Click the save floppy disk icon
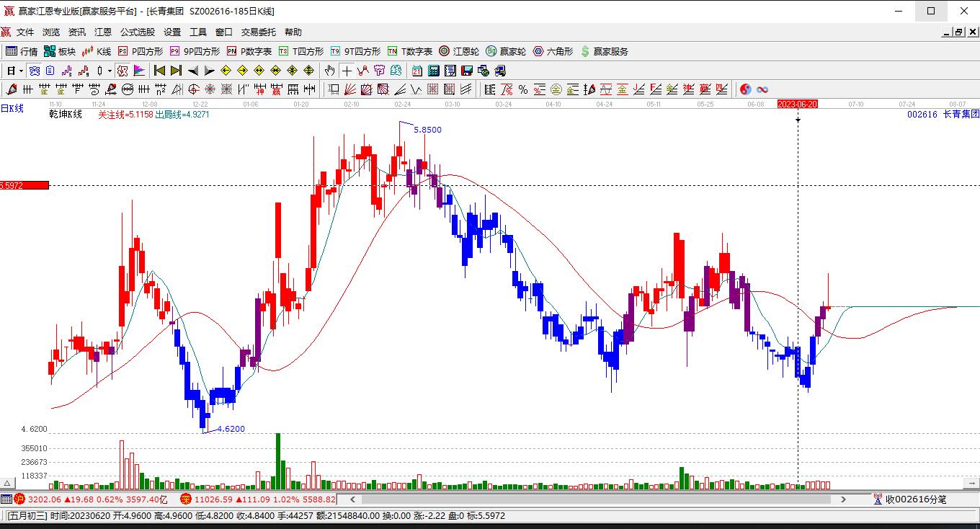The height and width of the screenshot is (529, 980). pos(467,71)
